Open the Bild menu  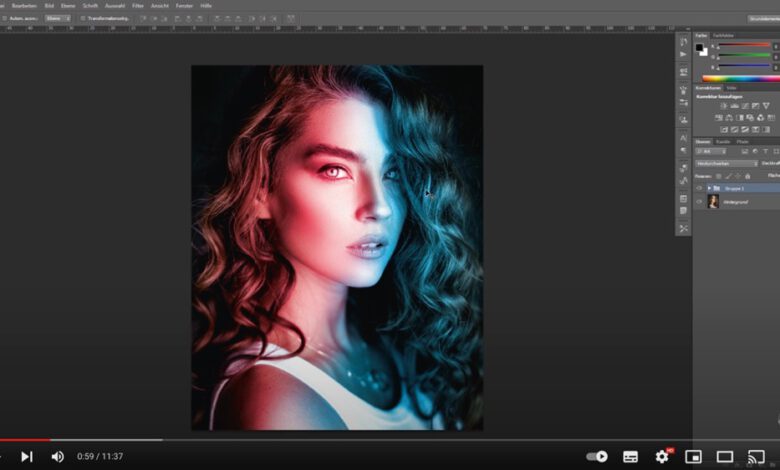49,6
